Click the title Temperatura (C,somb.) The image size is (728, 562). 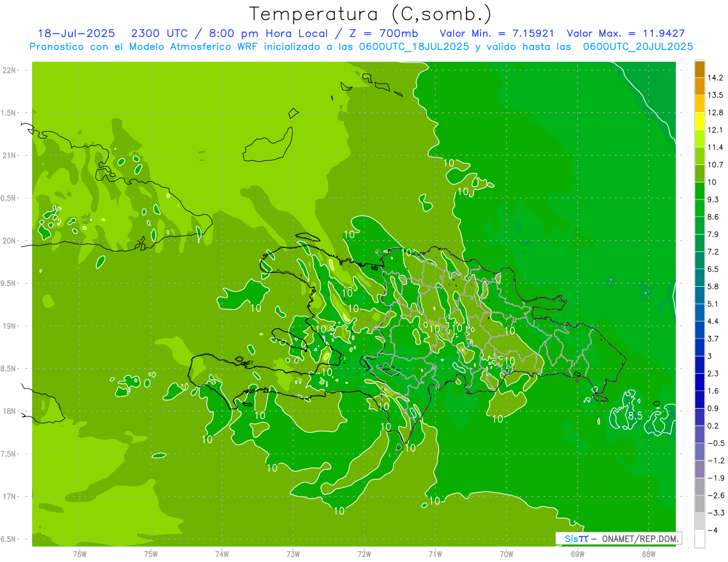pyautogui.click(x=370, y=14)
